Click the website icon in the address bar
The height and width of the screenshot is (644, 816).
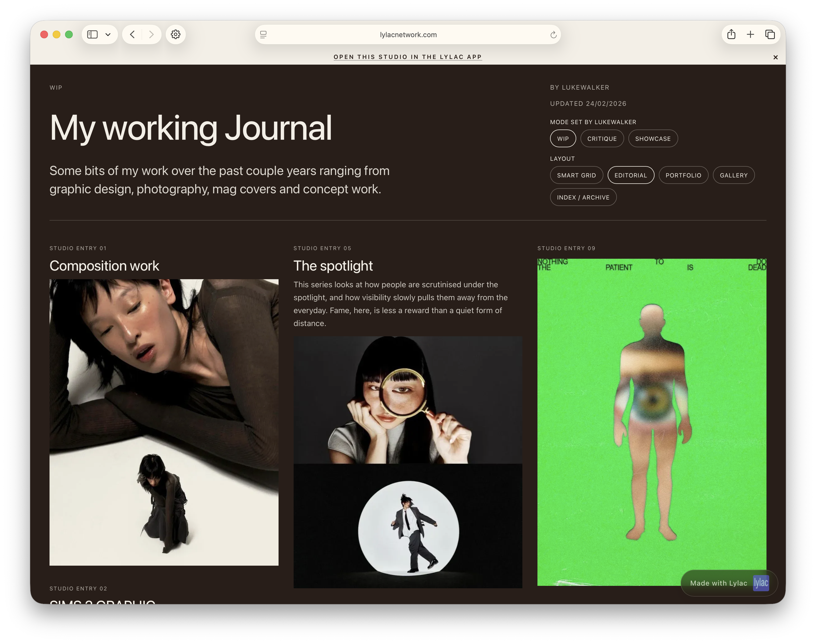click(x=263, y=34)
